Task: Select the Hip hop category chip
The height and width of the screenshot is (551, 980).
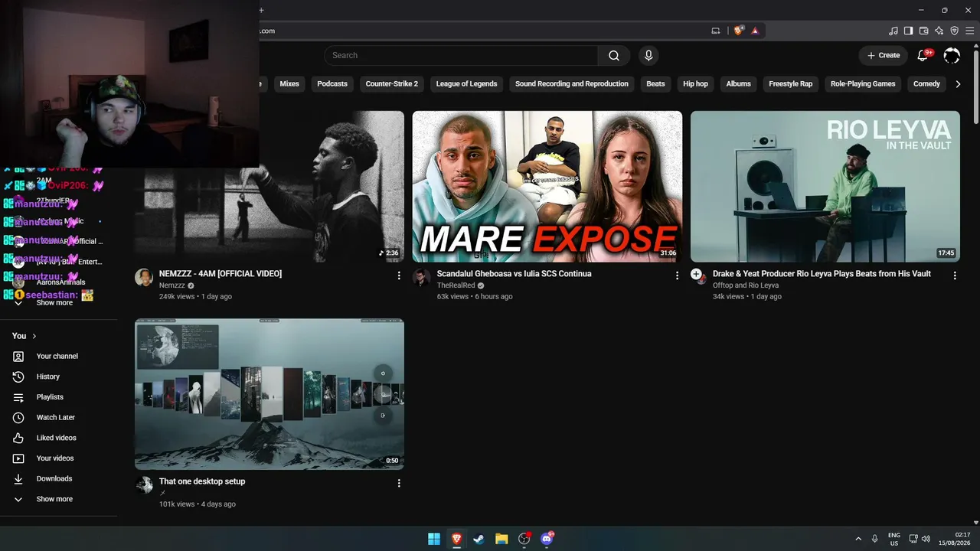Action: pyautogui.click(x=696, y=84)
